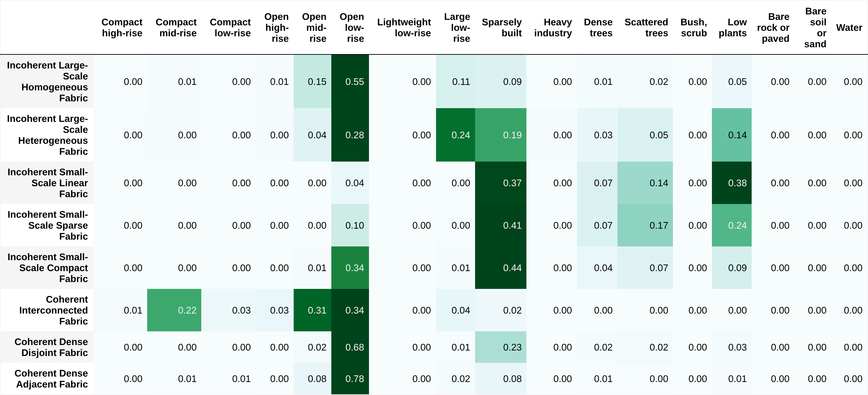Click the 'Scattered trees' column header
This screenshot has width=868, height=395.
[x=646, y=28]
